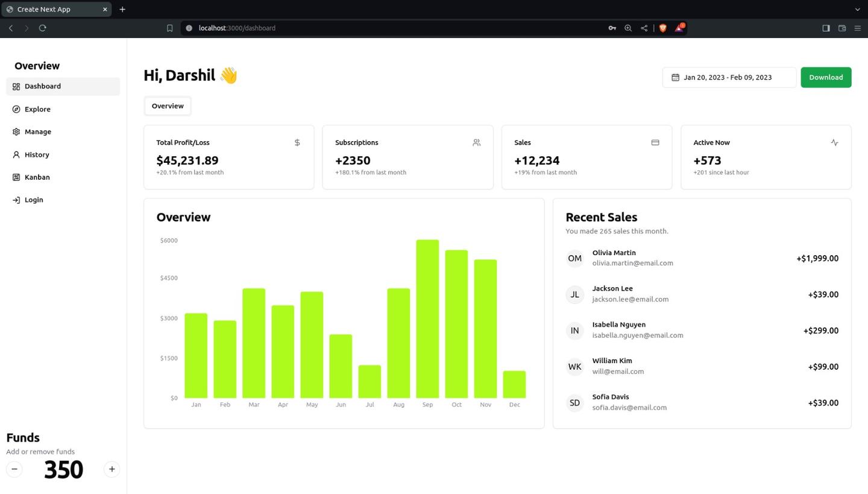
Task: Click the share icon in address bar
Action: [x=644, y=28]
